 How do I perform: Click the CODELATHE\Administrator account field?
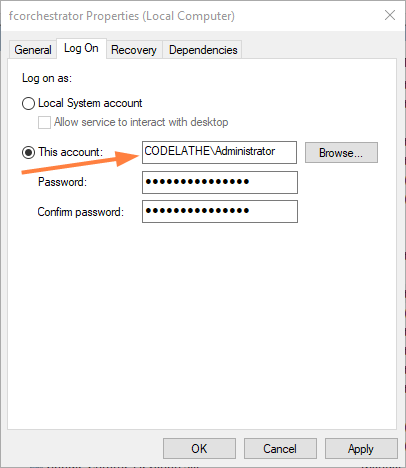tap(219, 152)
